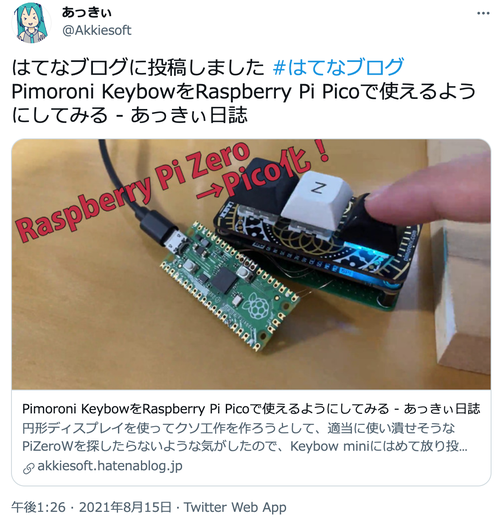Click the card description starting 円形ディスプレイ
The image size is (500, 528).
(245, 437)
